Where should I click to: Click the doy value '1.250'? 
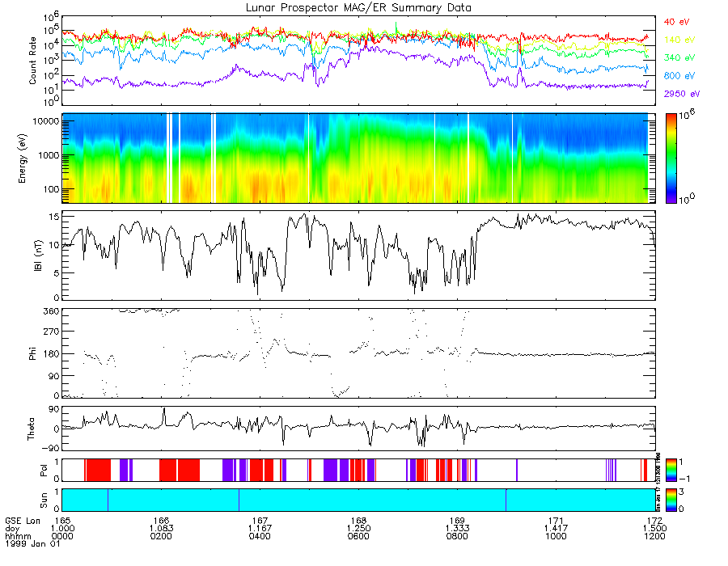point(358,529)
